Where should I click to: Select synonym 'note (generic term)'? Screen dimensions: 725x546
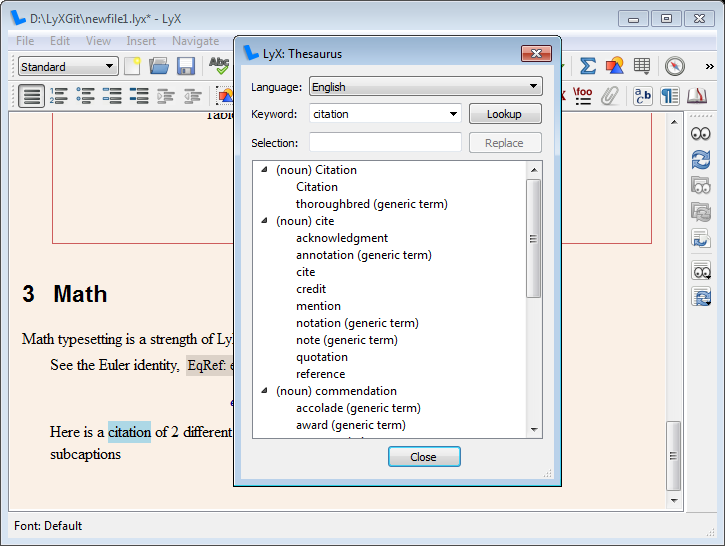click(x=347, y=340)
